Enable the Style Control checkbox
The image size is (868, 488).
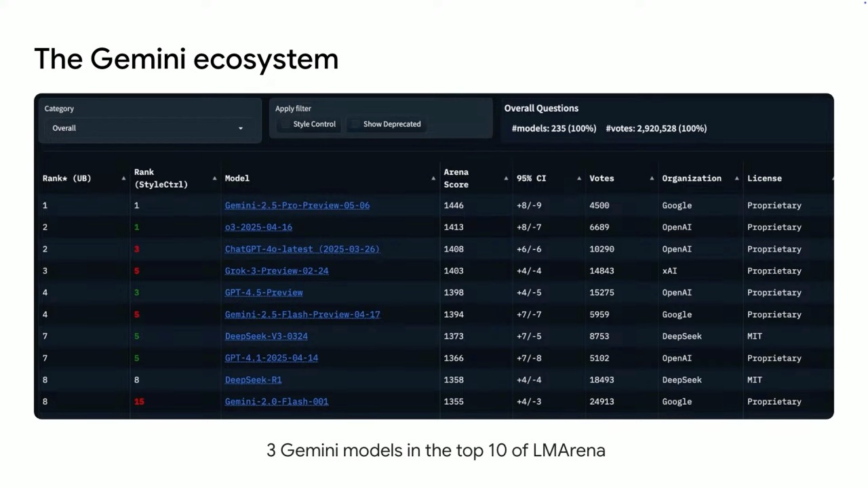[285, 124]
